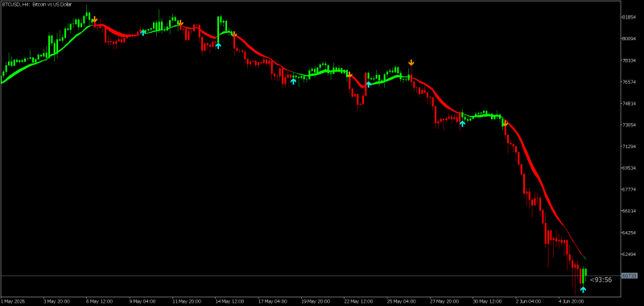Click the chart title 'BTCUSD, H4: Bitcoin vs US Dollar'
Viewport: 644px width, 306px height.
(36, 4)
